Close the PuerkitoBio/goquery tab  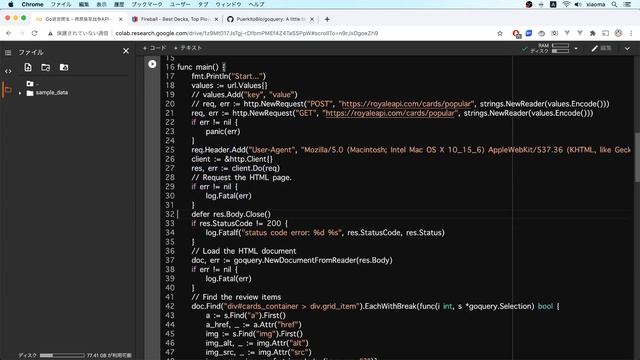click(x=312, y=19)
